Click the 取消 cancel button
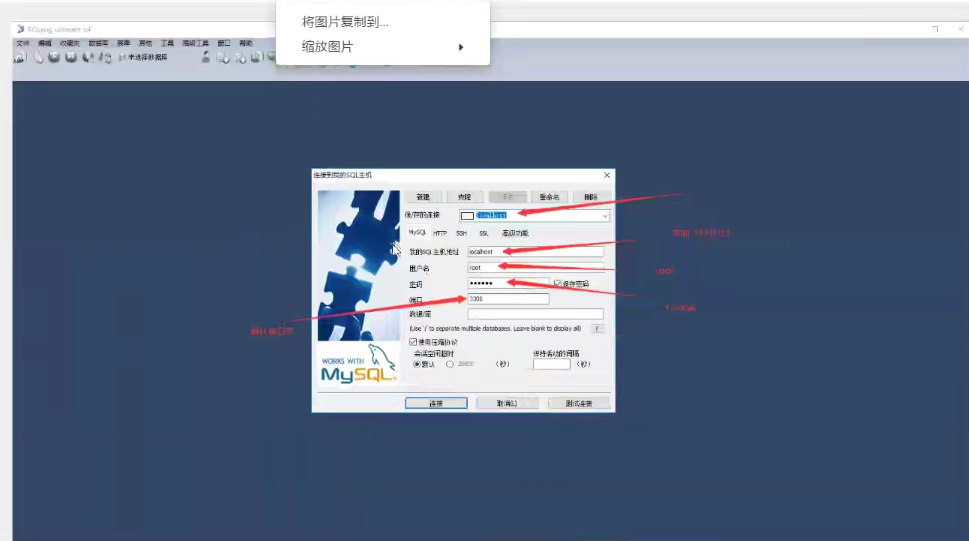Viewport: 969px width, 541px height. click(x=507, y=403)
